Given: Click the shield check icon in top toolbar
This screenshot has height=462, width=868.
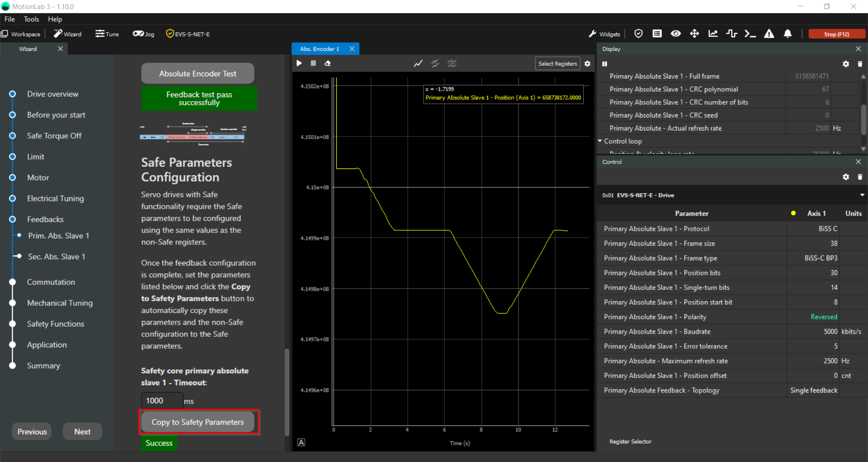Looking at the screenshot, I should [638, 34].
